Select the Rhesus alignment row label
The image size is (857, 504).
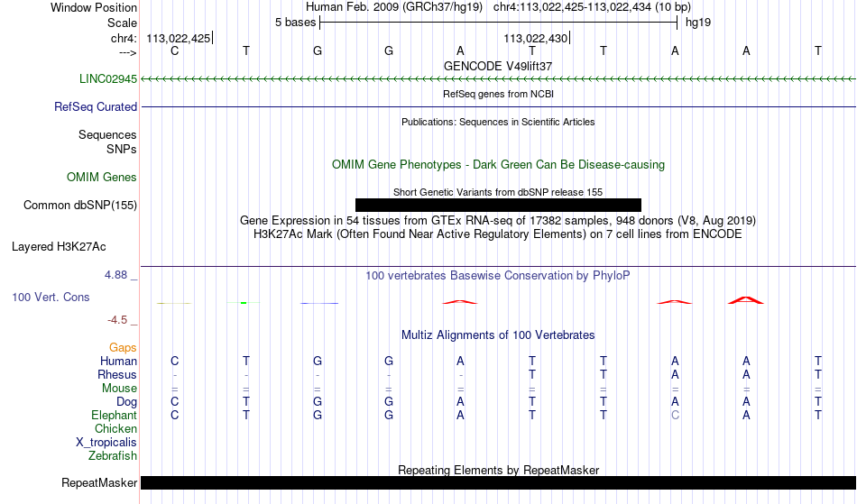tap(117, 374)
